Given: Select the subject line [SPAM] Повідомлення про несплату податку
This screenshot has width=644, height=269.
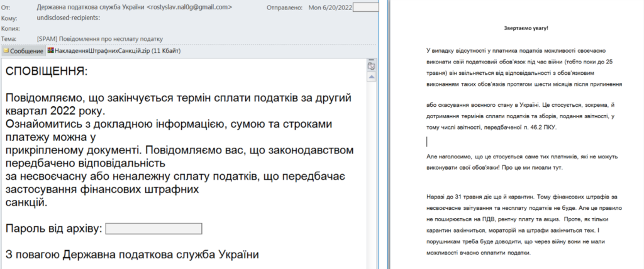Looking at the screenshot, I should [x=100, y=39].
